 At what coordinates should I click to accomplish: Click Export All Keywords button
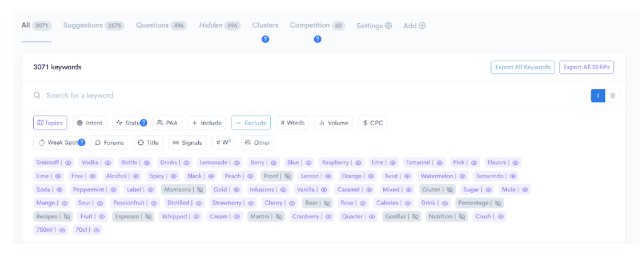523,67
